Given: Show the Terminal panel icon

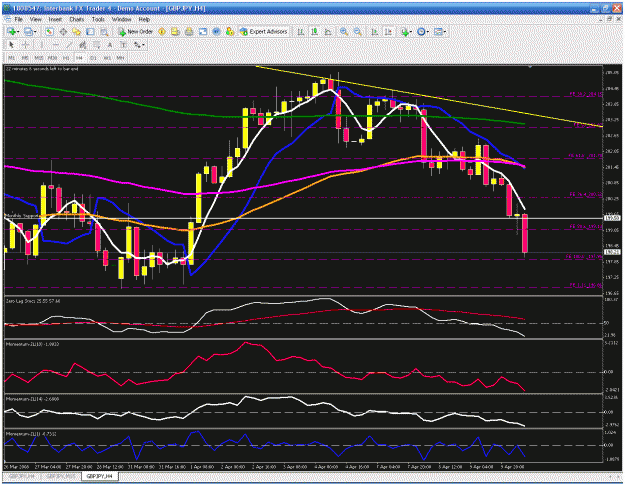Looking at the screenshot, I should click(x=90, y=31).
